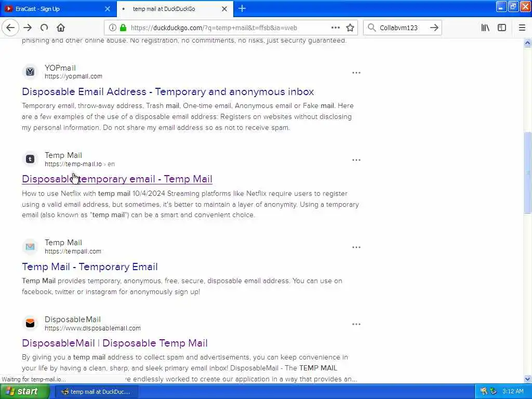This screenshot has width=532, height=399.
Task: Open DisposableMail | Disposable Temp Mail link
Action: (115, 343)
